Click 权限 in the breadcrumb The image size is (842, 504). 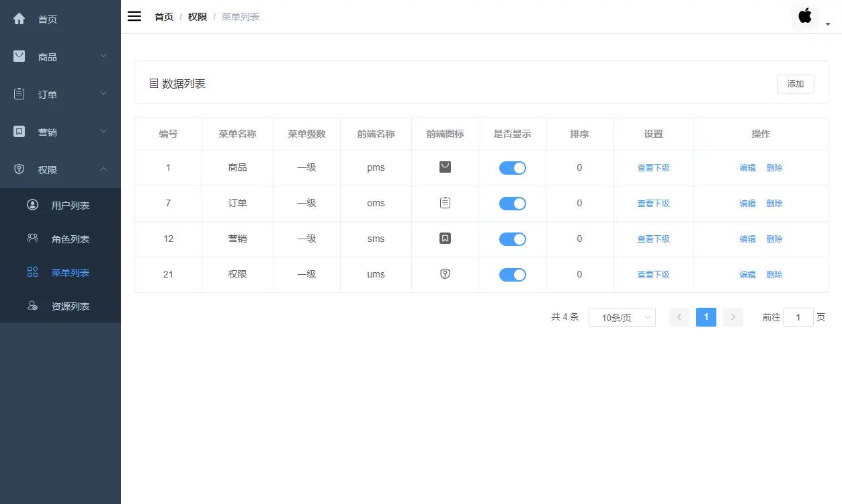pos(198,17)
